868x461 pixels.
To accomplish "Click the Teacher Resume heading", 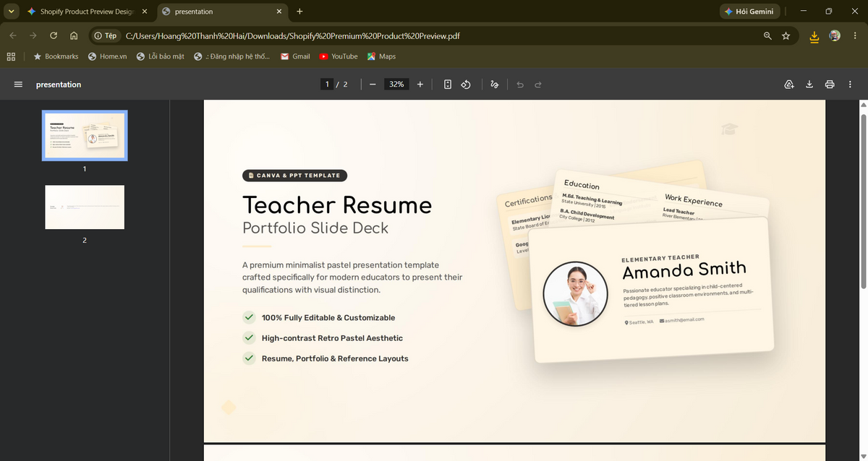I will click(337, 205).
